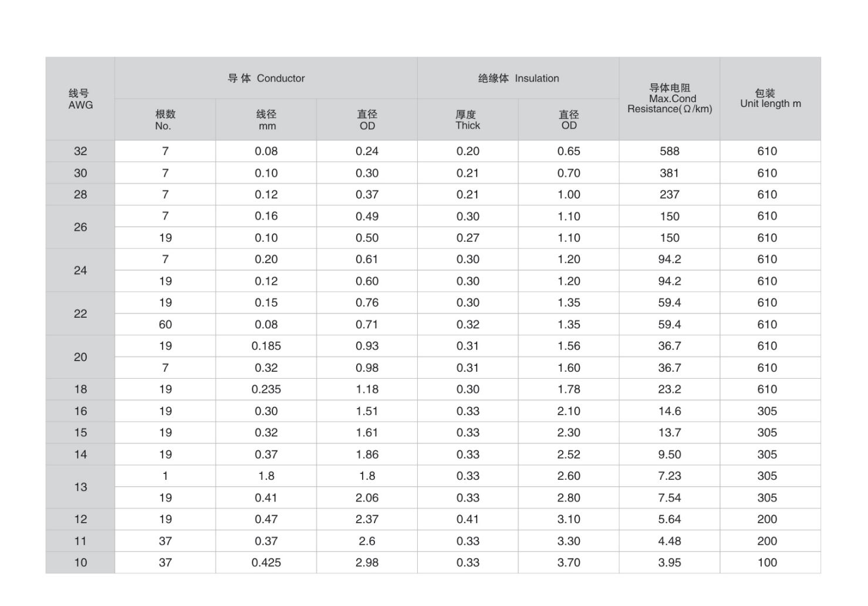Viewport: 868px width, 606px height.
Task: Select the AWG 10 row label
Action: pos(80,563)
